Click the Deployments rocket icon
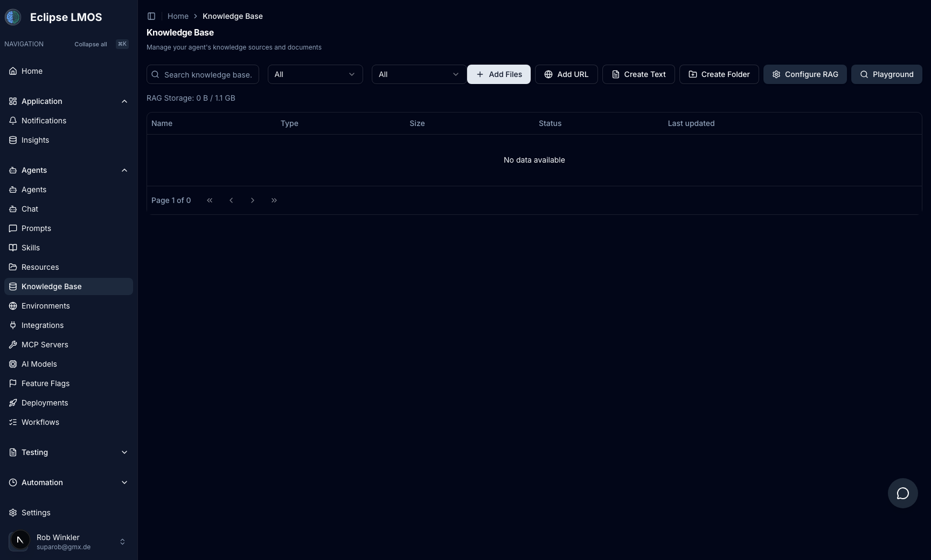Viewport: 931px width, 560px height. pos(13,403)
